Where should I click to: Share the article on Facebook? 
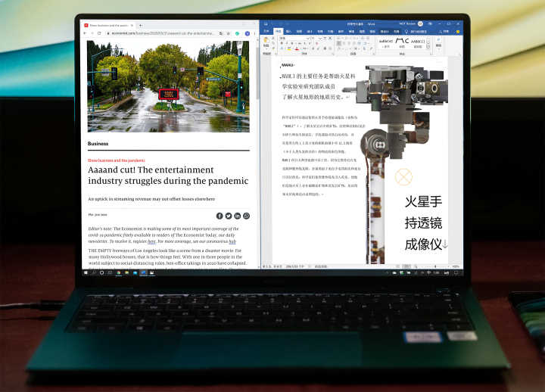[x=220, y=216]
